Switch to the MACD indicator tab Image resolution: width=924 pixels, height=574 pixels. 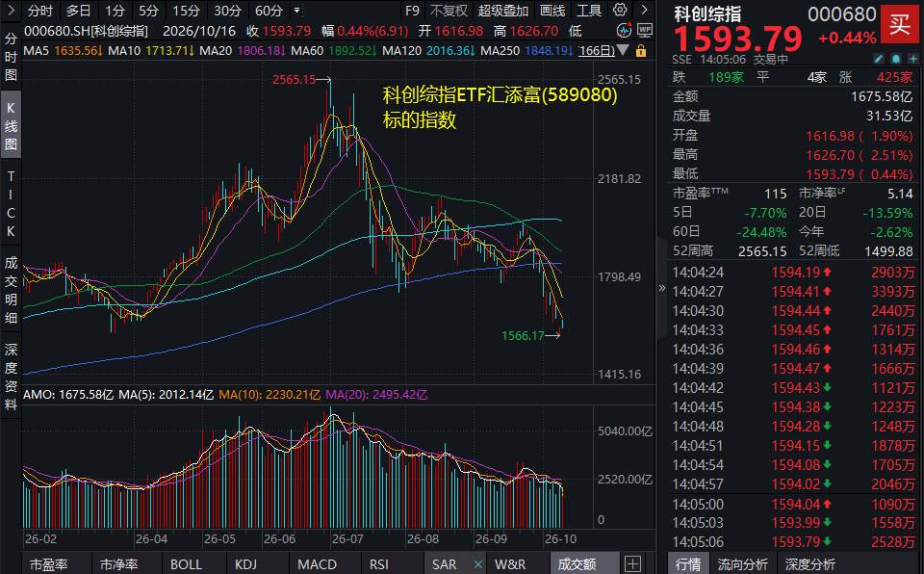(317, 564)
